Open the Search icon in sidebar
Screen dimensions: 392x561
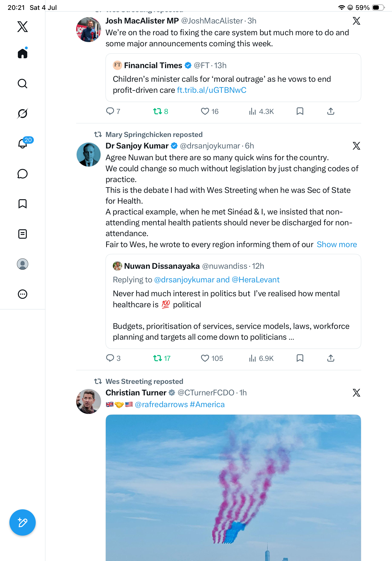(x=23, y=84)
